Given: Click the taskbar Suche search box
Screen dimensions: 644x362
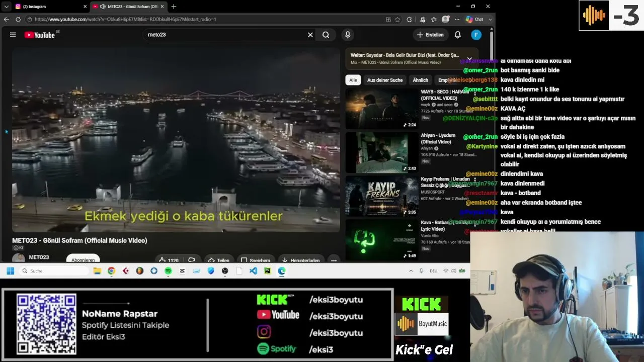Looking at the screenshot, I should [x=54, y=271].
